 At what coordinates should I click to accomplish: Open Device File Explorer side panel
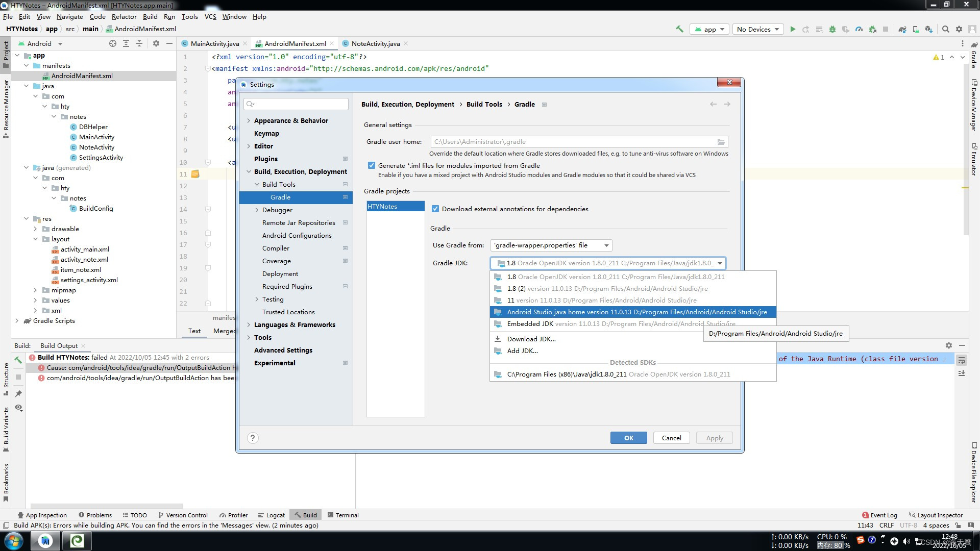tap(974, 472)
